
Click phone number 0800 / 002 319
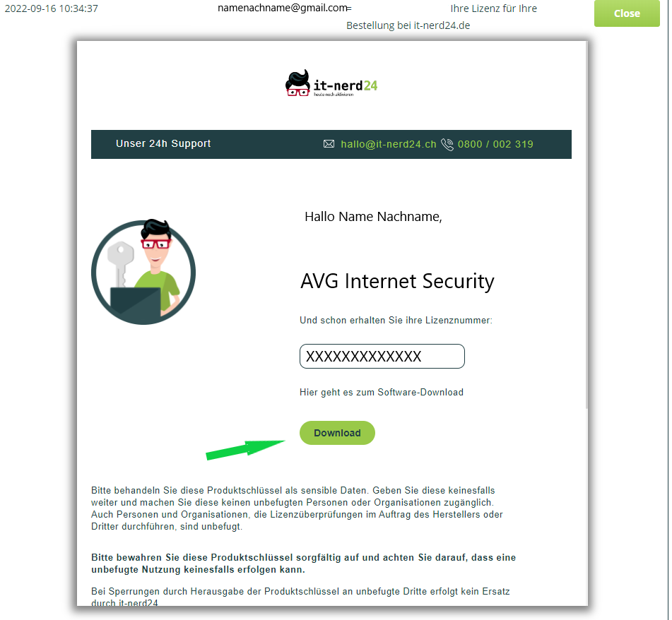click(x=495, y=144)
